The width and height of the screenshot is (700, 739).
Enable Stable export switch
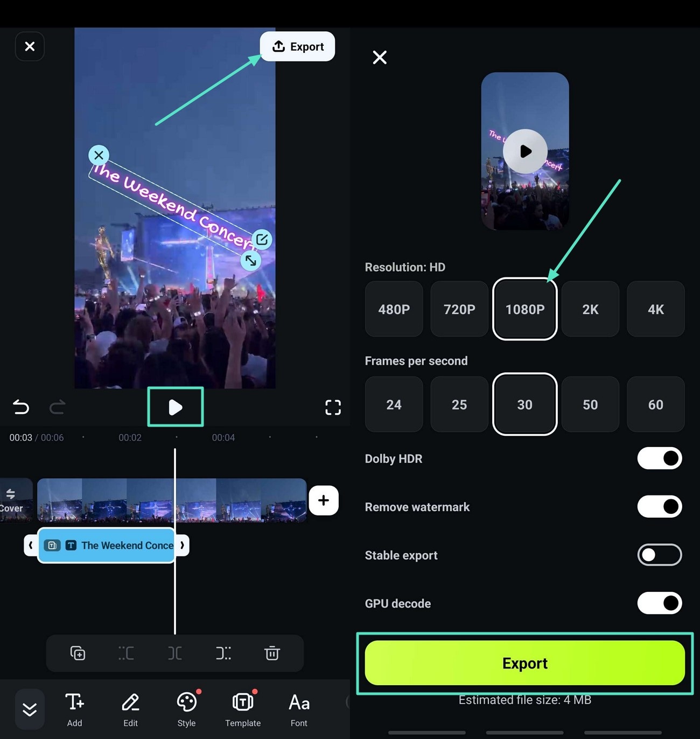click(x=660, y=555)
